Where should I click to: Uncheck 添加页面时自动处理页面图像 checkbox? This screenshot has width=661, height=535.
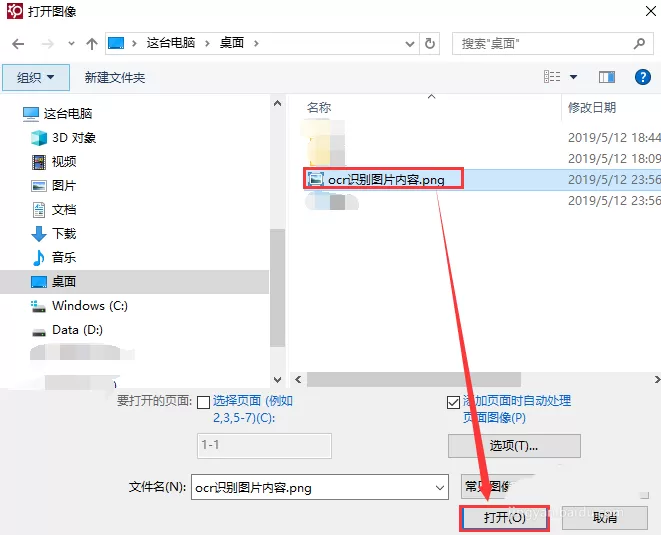(x=453, y=402)
